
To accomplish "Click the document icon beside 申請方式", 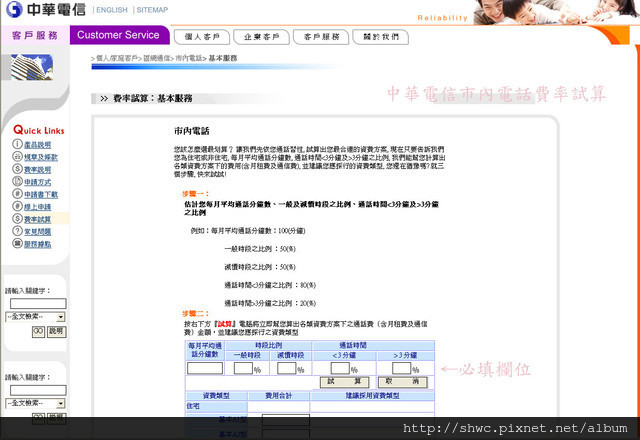I will (x=17, y=181).
